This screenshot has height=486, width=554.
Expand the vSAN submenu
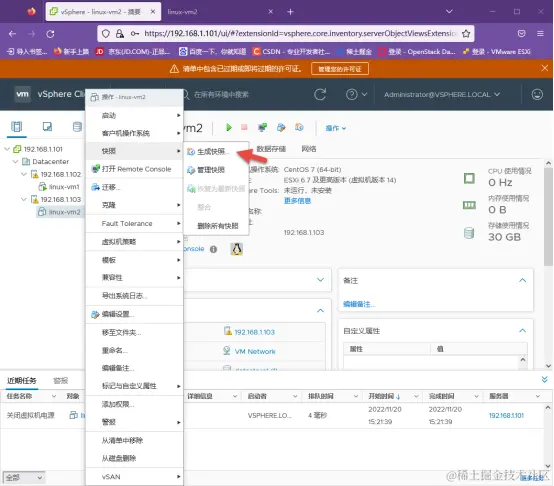click(134, 476)
